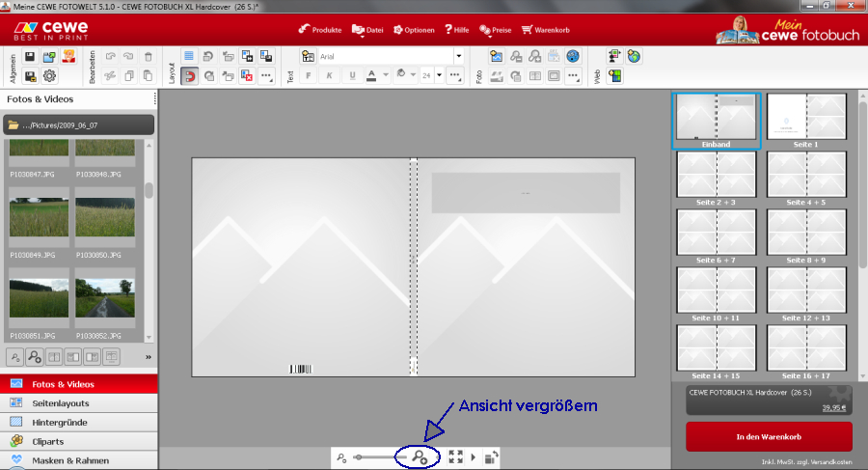Screen dimensions: 868x470
Task: Toggle the magnet snap tool
Action: (x=189, y=75)
